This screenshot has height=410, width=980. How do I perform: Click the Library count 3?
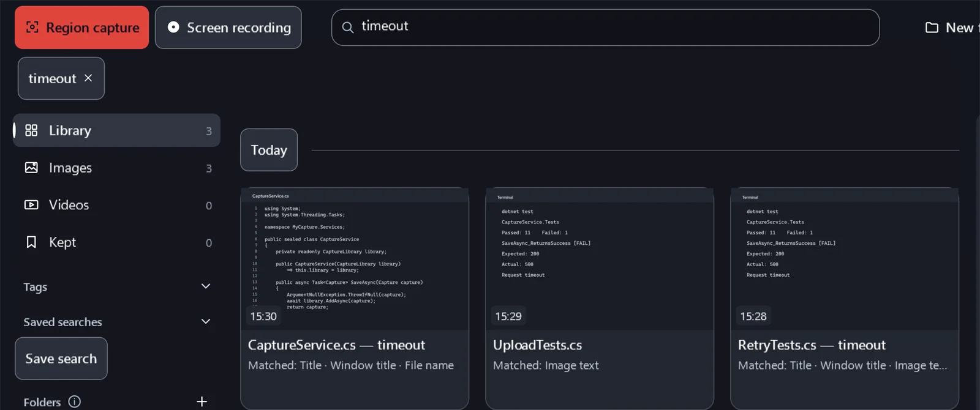click(209, 131)
